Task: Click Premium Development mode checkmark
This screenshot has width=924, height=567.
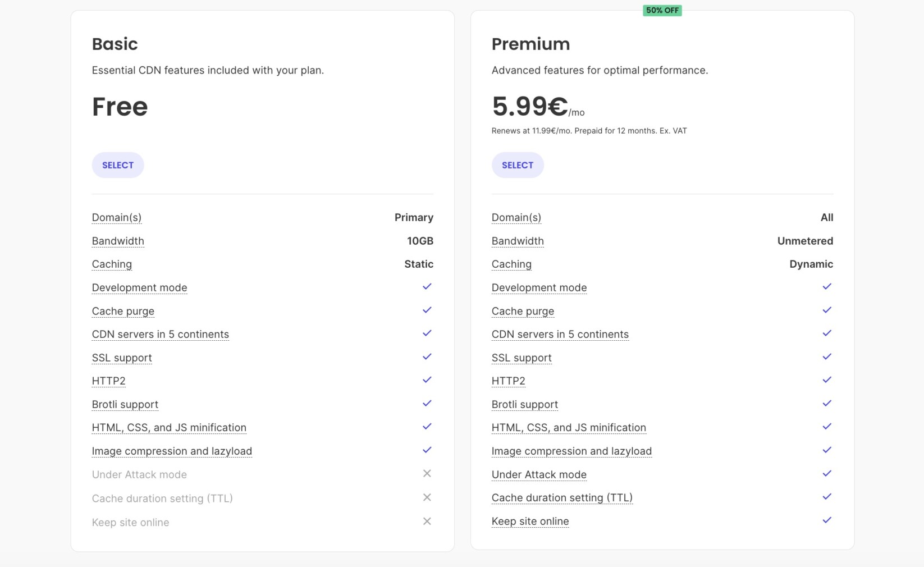Action: point(827,287)
